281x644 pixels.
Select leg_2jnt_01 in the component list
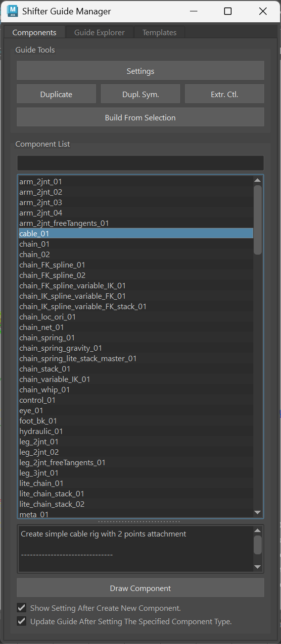pyautogui.click(x=136, y=442)
